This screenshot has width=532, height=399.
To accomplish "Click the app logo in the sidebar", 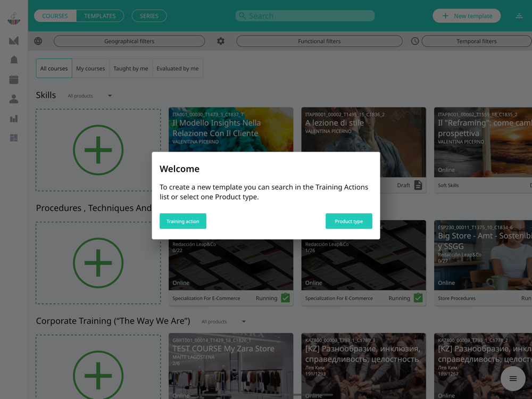I will point(14,18).
